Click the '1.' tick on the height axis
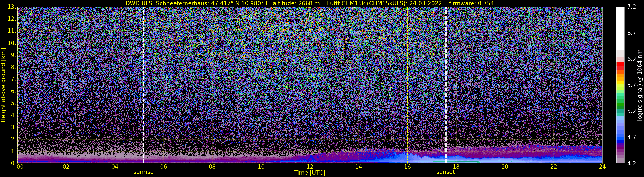 (14, 151)
